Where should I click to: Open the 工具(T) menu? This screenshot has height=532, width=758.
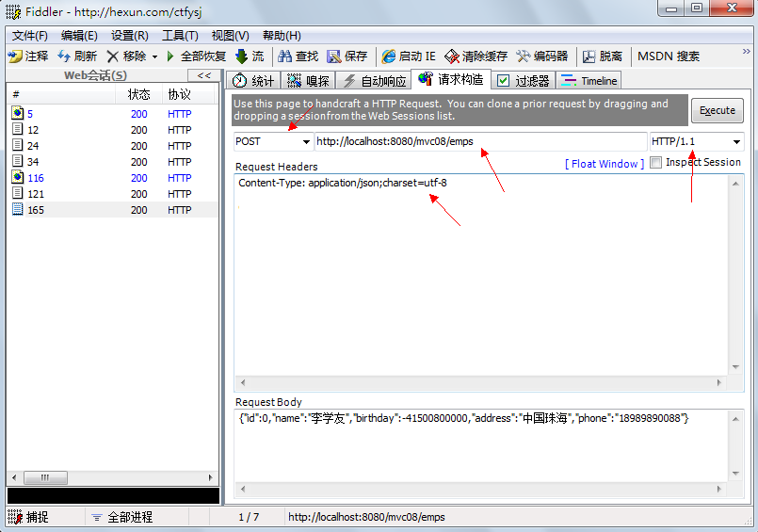180,36
